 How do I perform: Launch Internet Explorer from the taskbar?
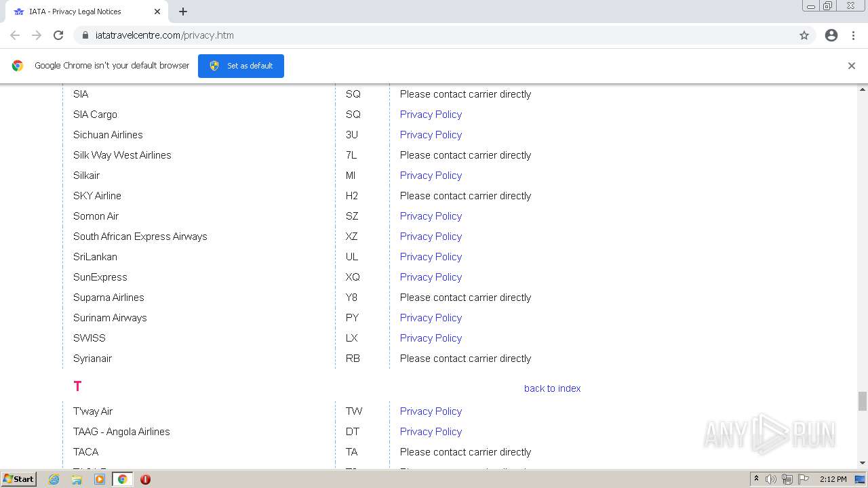(x=54, y=479)
